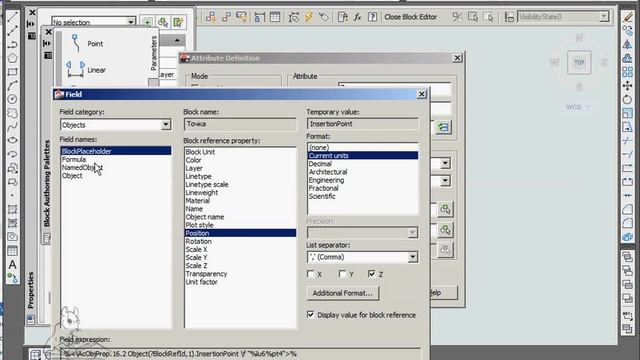Switch to the Parameters tab

[153, 53]
